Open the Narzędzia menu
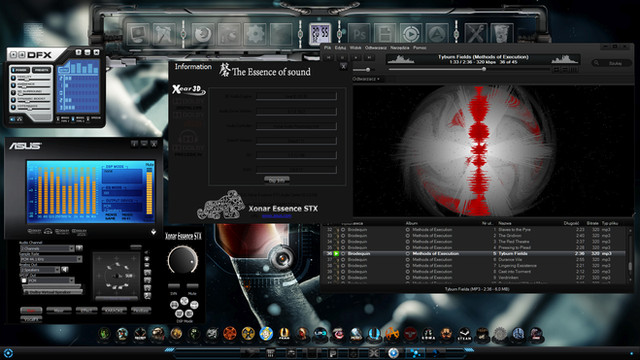This screenshot has height=360, width=640. pos(400,48)
